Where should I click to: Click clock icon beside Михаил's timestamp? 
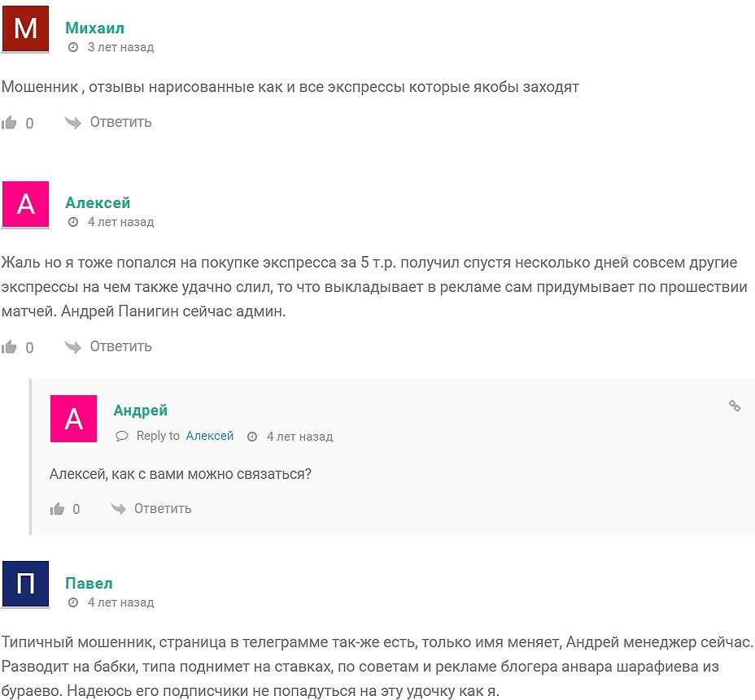click(x=73, y=47)
